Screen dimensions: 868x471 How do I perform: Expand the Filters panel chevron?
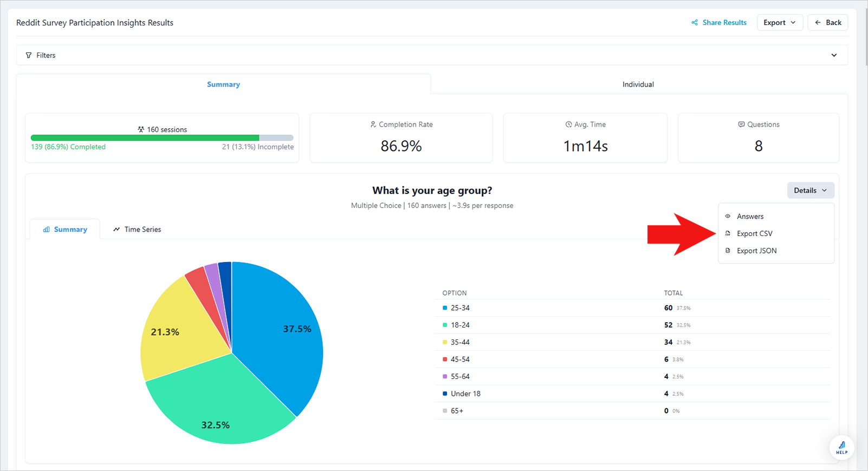pos(834,55)
